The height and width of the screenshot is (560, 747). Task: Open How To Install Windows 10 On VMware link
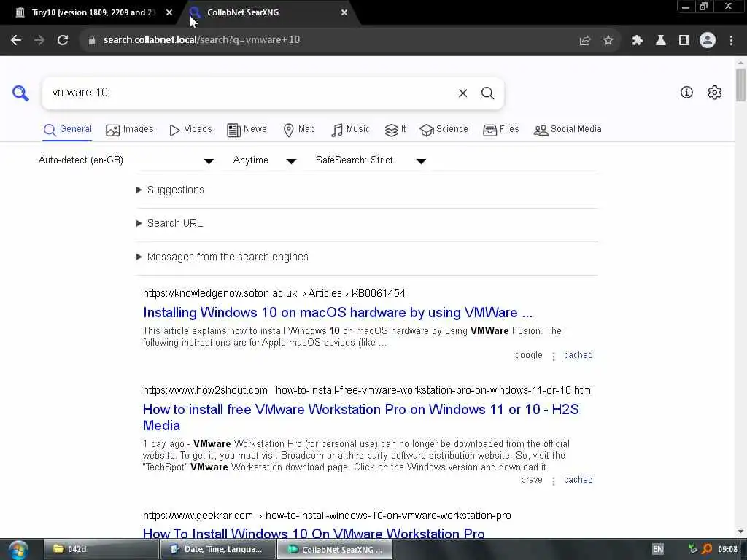click(x=314, y=533)
